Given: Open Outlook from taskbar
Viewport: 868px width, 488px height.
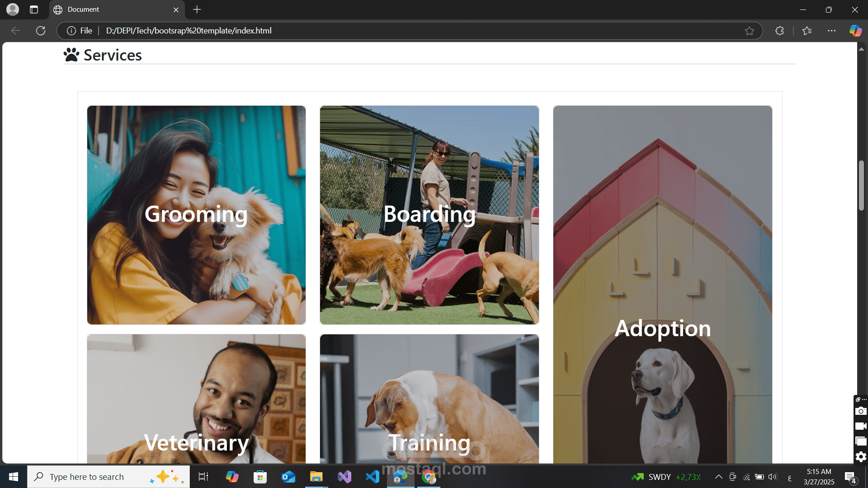Looking at the screenshot, I should (288, 477).
